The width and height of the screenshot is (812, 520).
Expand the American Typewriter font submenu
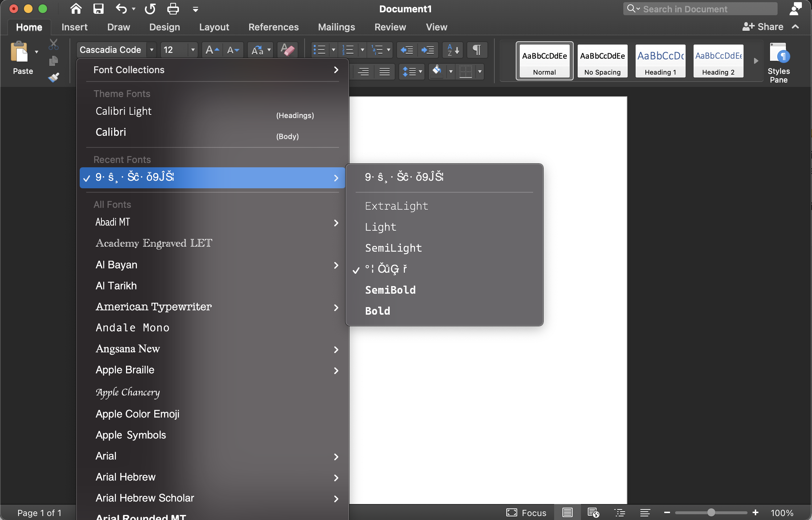point(336,307)
